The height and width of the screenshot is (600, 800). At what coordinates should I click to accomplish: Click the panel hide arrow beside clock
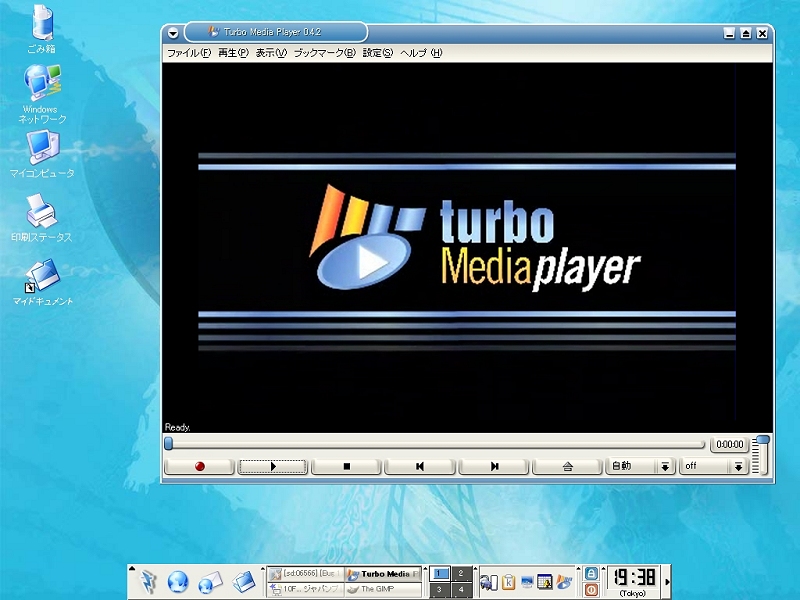coord(666,581)
